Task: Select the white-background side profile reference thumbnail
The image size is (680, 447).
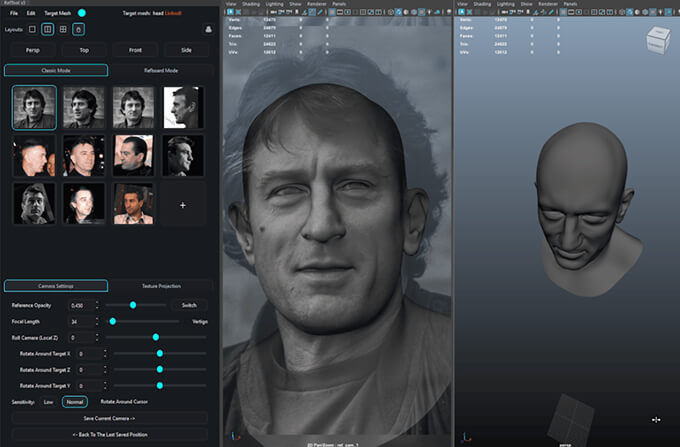Action: coord(183,107)
